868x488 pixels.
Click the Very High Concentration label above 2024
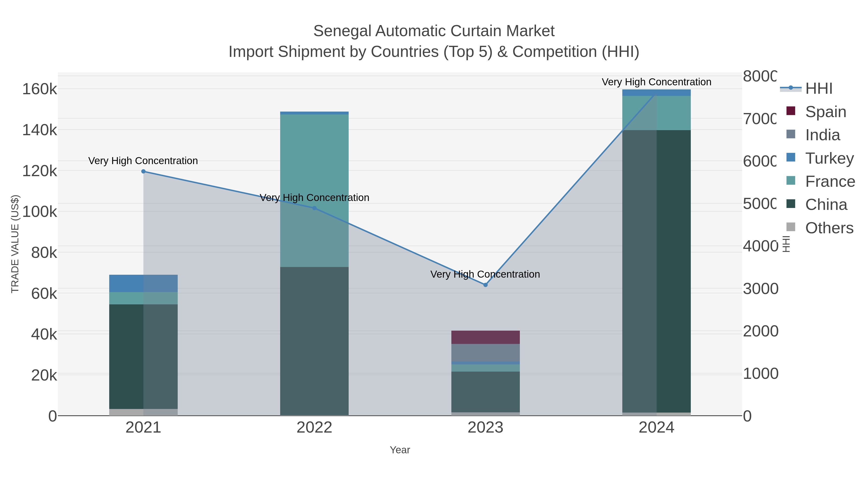point(656,82)
